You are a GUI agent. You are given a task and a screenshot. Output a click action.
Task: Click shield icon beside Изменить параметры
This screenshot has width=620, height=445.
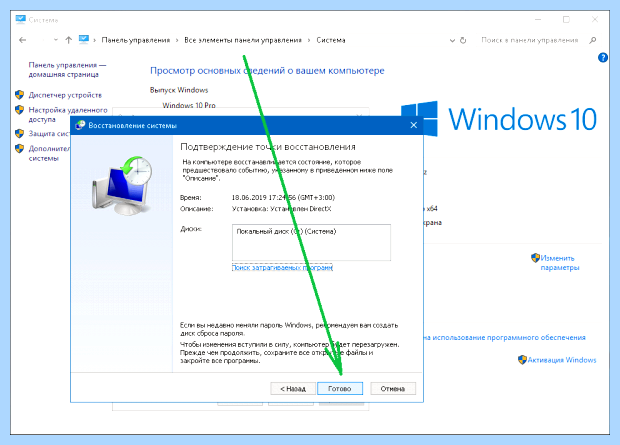tap(535, 258)
